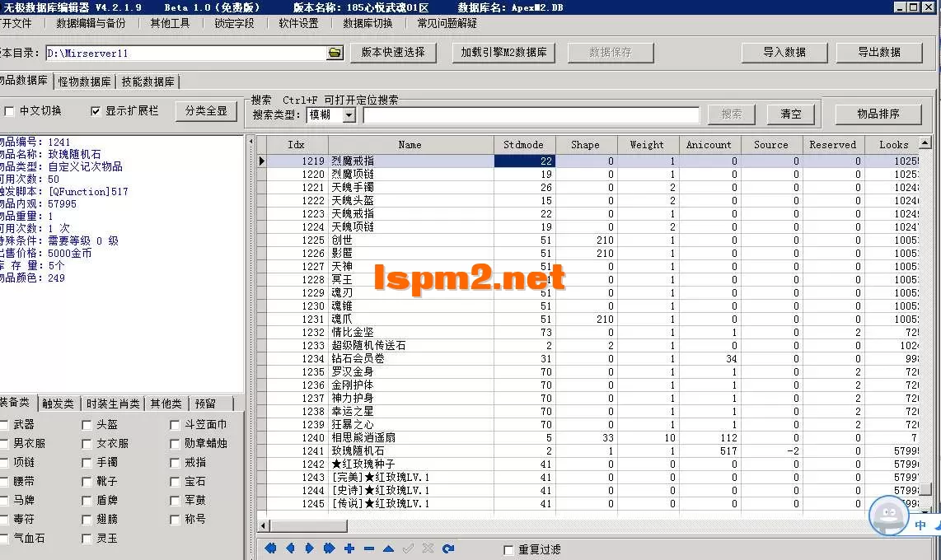The width and height of the screenshot is (941, 560).
Task: Toggle 中文切换 checkbox
Action: (x=9, y=111)
